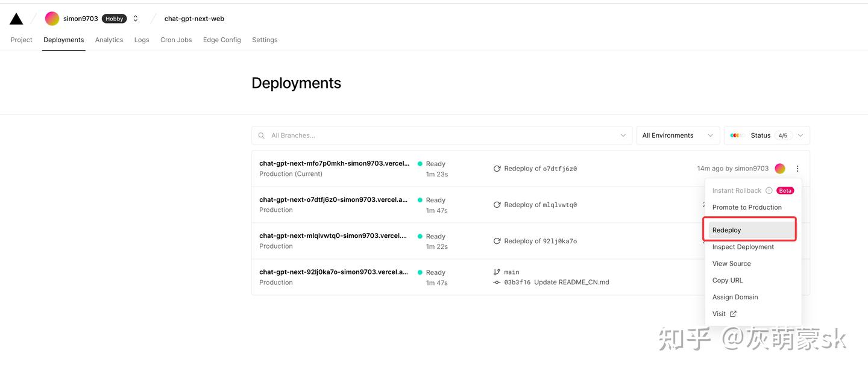Click the 03b3f16 Update README_CN.md commit
The height and width of the screenshot is (374, 868).
point(556,282)
